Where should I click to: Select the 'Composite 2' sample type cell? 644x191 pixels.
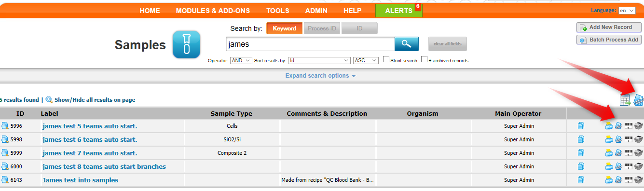232,153
